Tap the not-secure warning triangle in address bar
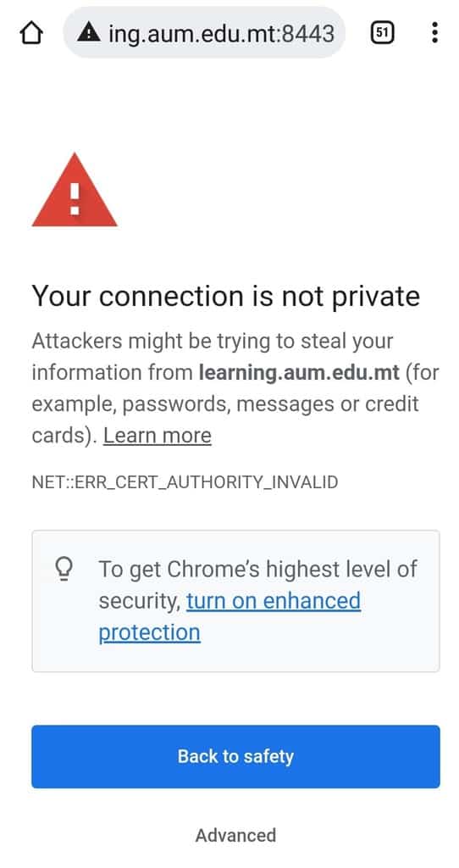The height and width of the screenshot is (868, 459). click(x=89, y=33)
